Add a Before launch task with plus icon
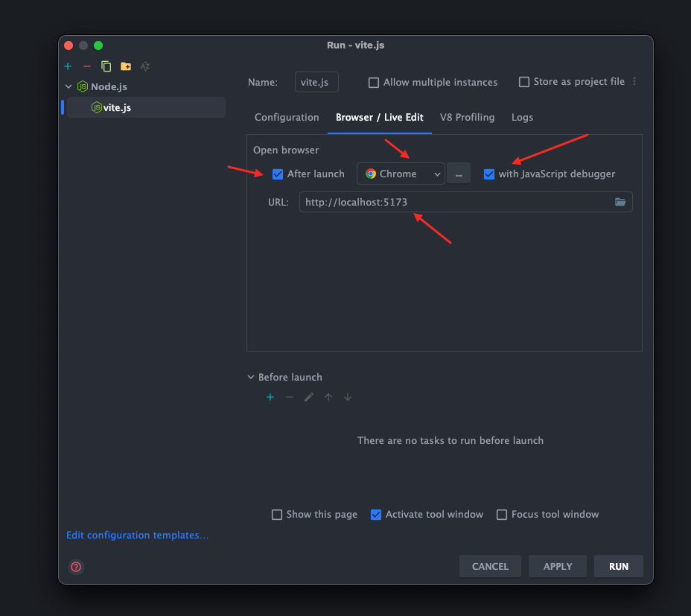This screenshot has height=616, width=691. (270, 397)
